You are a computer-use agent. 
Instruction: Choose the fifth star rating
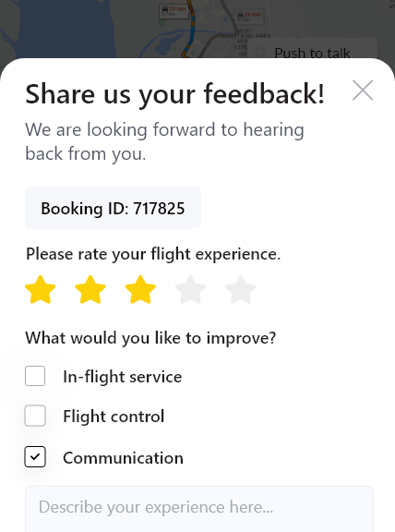pos(240,289)
